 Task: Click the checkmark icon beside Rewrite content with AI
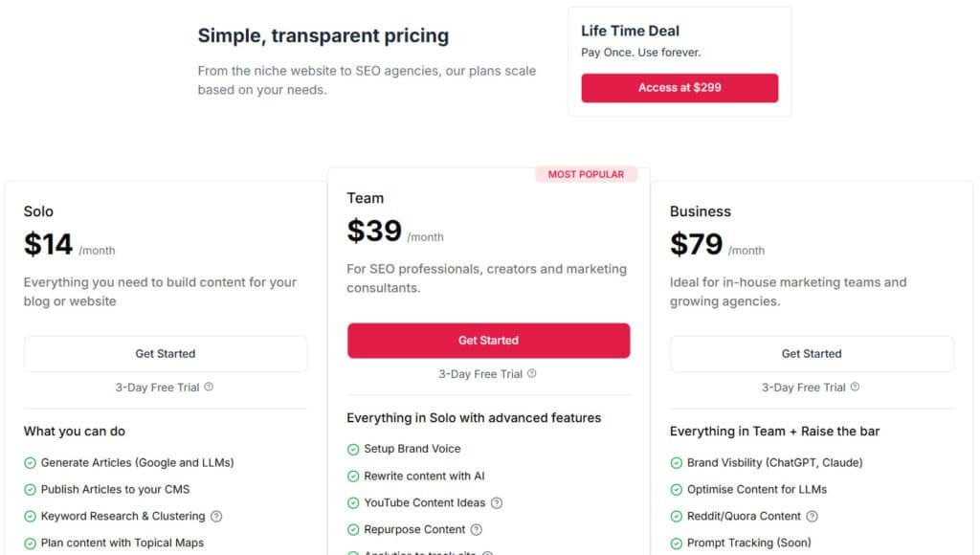click(x=352, y=475)
